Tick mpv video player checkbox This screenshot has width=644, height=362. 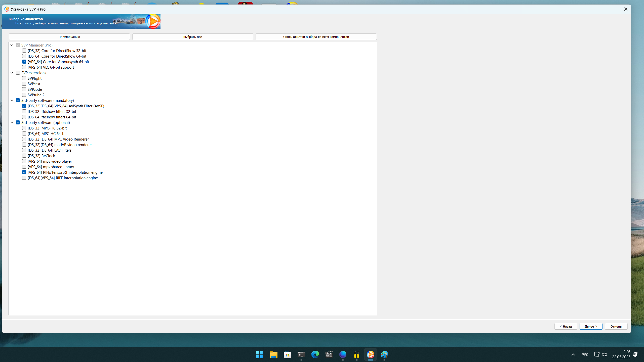click(x=24, y=161)
